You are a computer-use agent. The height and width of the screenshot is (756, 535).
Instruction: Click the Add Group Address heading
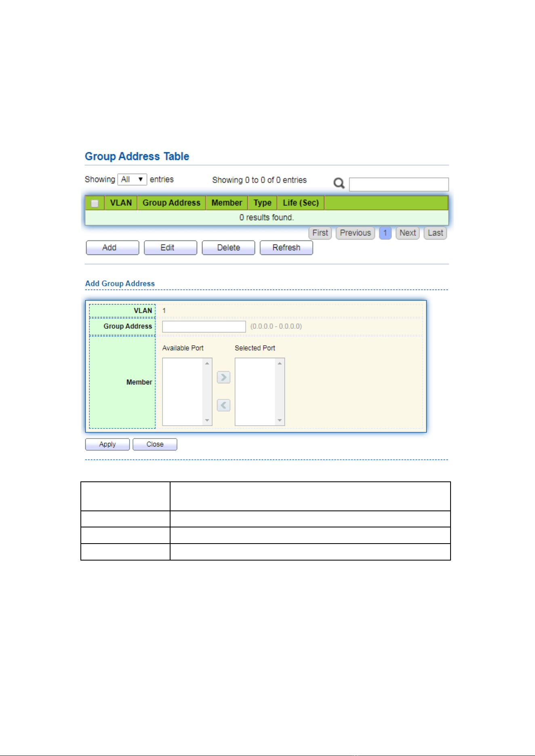(x=120, y=283)
